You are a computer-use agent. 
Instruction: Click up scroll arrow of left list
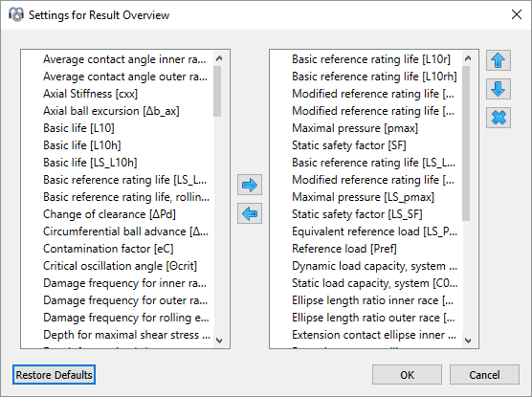(x=219, y=58)
